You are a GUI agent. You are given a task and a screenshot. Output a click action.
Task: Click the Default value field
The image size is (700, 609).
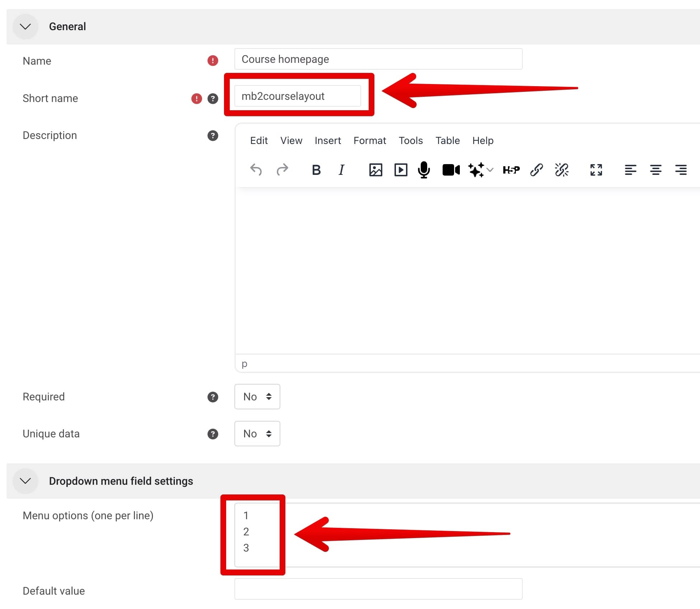pos(378,589)
